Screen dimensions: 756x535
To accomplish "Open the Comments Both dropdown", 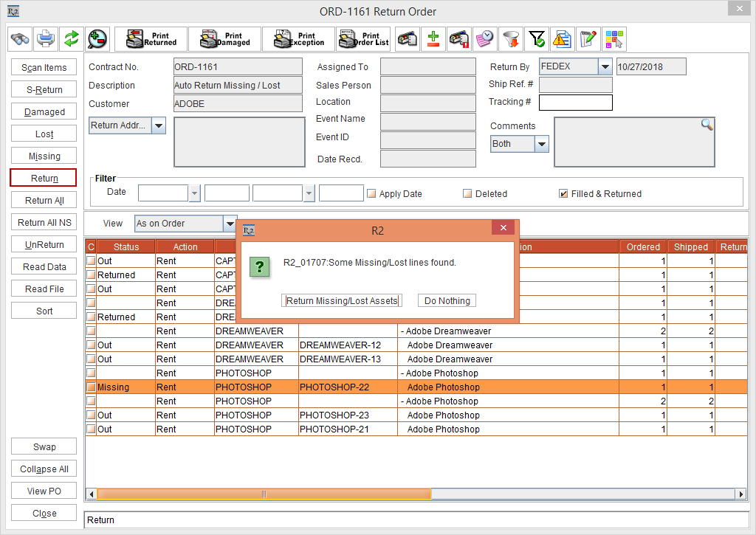I will point(541,145).
